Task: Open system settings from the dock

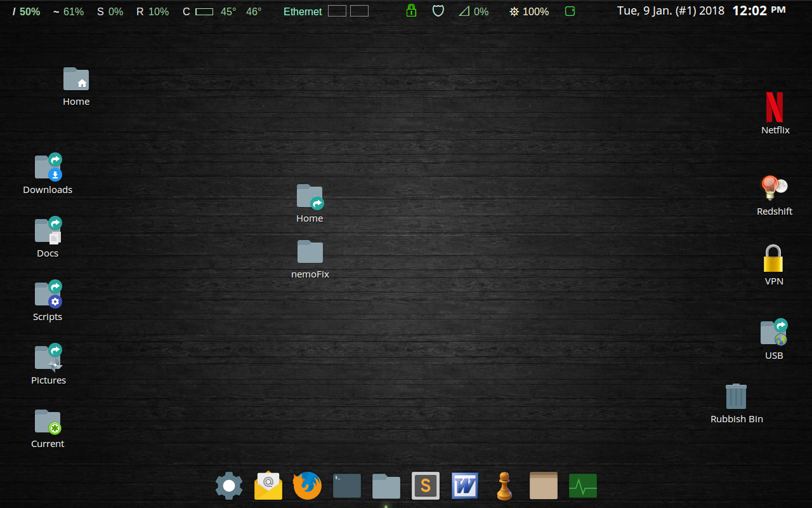Action: point(228,485)
